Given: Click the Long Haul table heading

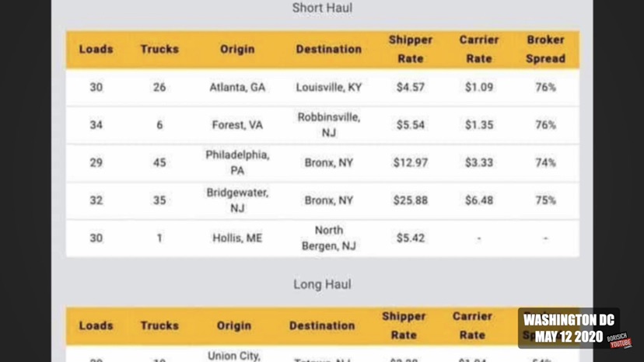Looking at the screenshot, I should [x=322, y=284].
